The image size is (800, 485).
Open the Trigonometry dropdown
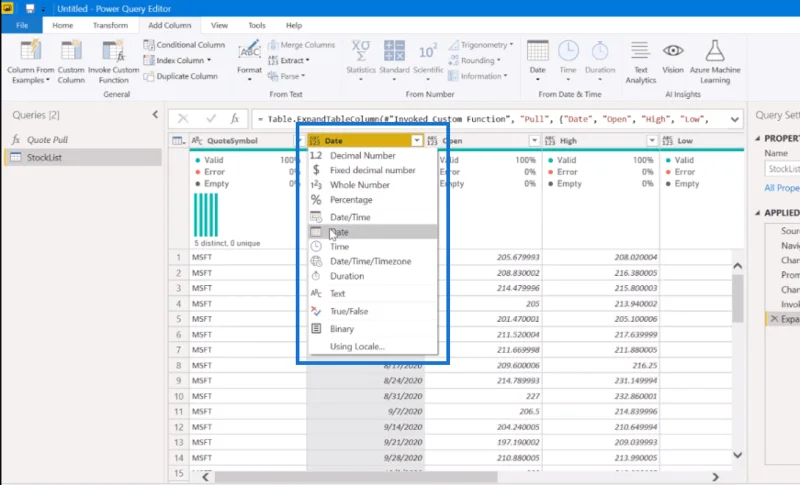pos(481,45)
